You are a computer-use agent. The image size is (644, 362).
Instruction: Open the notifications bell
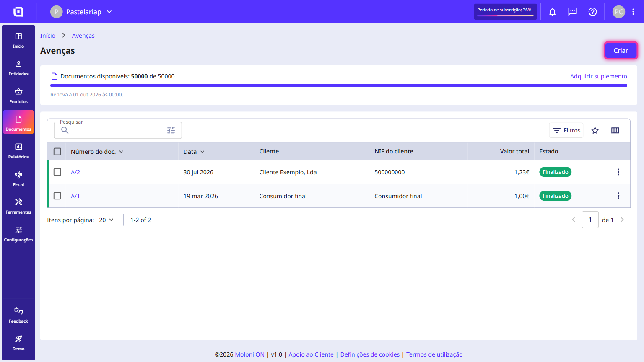[553, 12]
